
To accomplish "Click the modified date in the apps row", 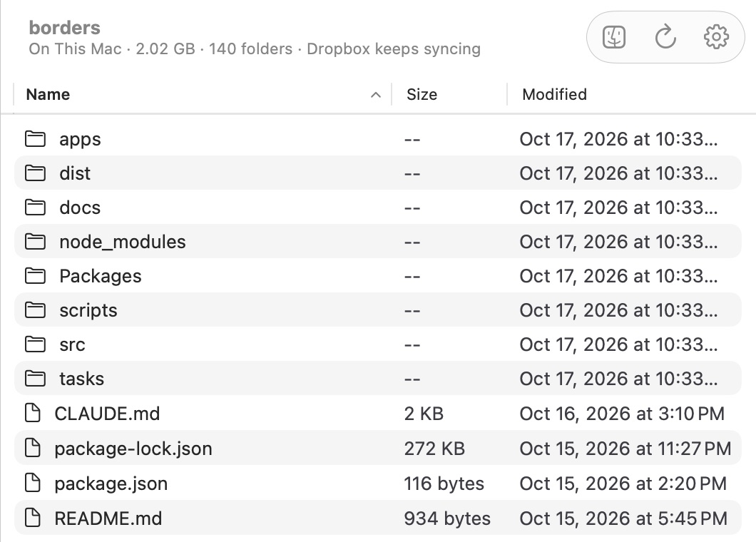I will pyautogui.click(x=618, y=139).
